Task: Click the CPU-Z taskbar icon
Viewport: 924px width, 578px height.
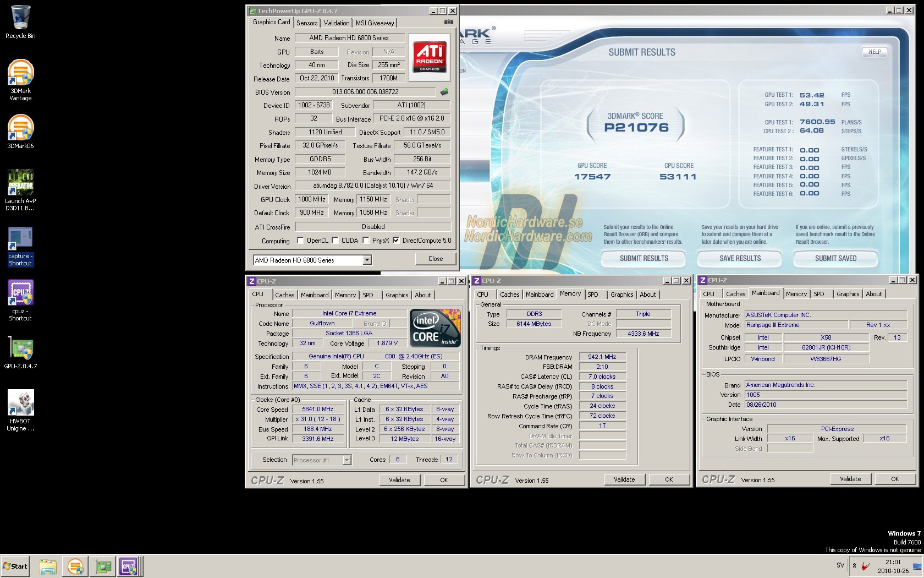Action: tap(128, 566)
